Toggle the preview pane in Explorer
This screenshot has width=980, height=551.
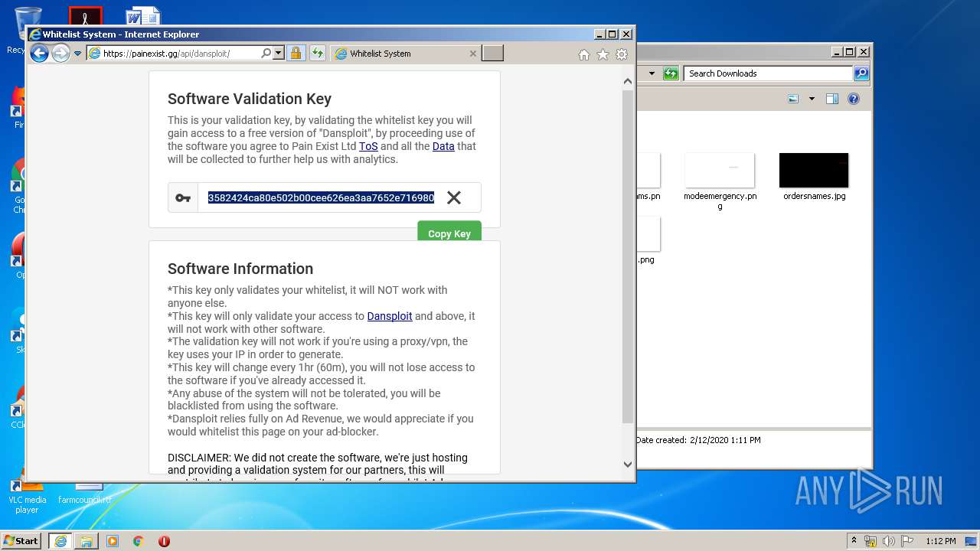point(832,99)
